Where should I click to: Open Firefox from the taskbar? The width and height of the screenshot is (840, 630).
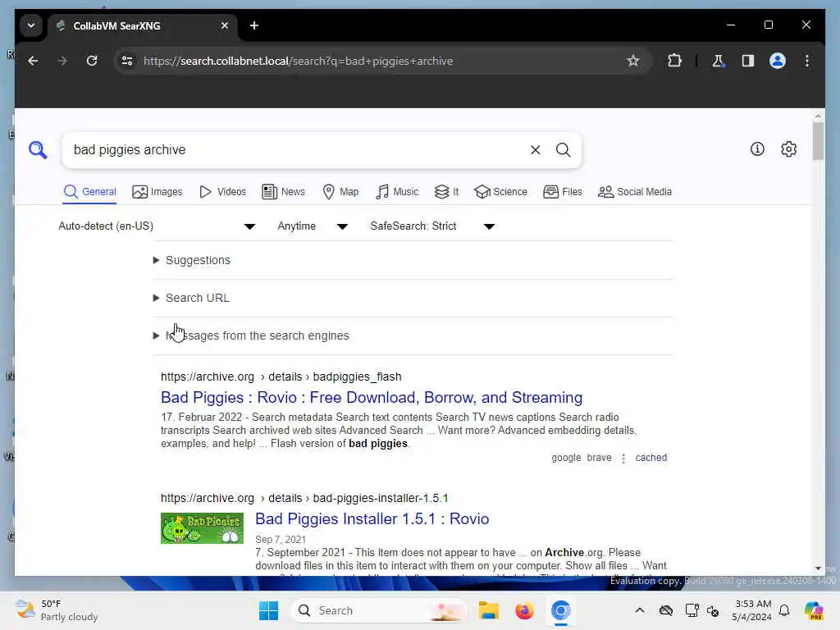[524, 610]
